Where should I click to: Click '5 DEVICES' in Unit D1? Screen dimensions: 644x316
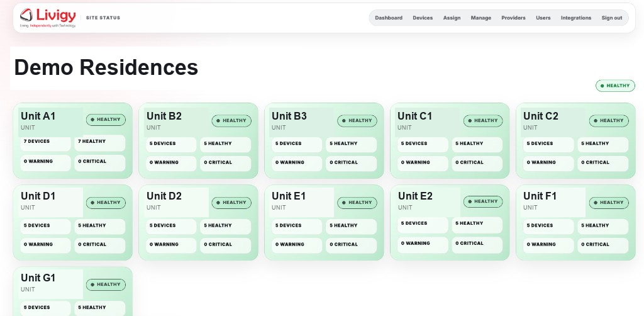tap(45, 227)
